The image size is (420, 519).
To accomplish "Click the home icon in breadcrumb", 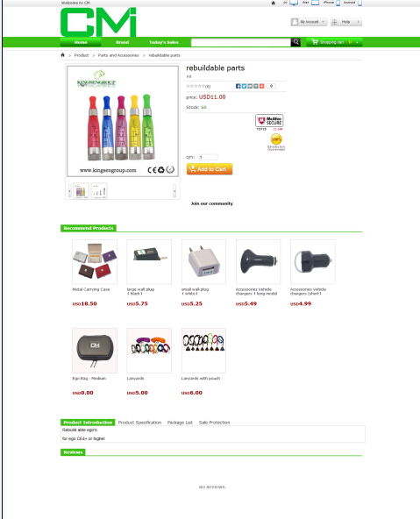I will point(62,55).
